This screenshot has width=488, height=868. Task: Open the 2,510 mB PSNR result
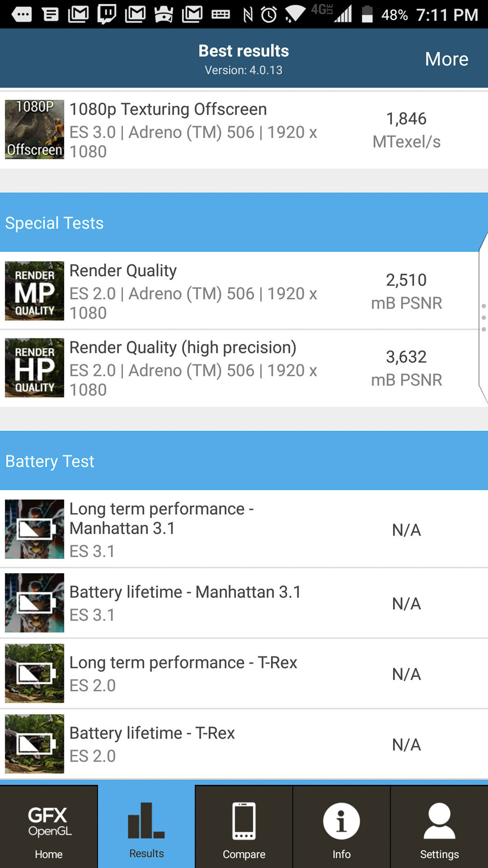tap(406, 291)
